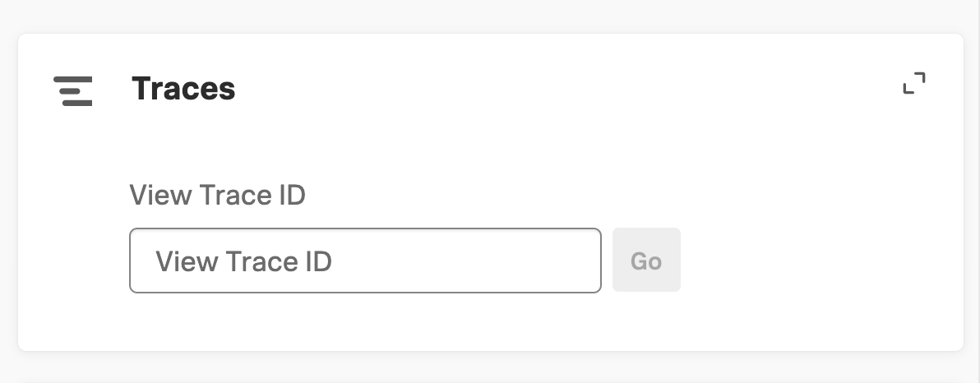Expand the Traces panel to fullscreen
Screen dimensions: 980x383
pos(913,84)
